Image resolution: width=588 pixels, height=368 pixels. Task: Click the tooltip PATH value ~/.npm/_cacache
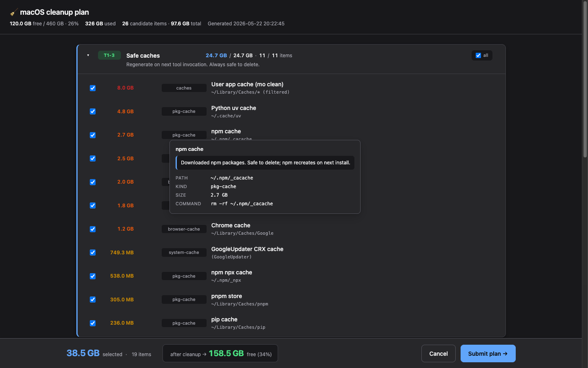pyautogui.click(x=232, y=178)
